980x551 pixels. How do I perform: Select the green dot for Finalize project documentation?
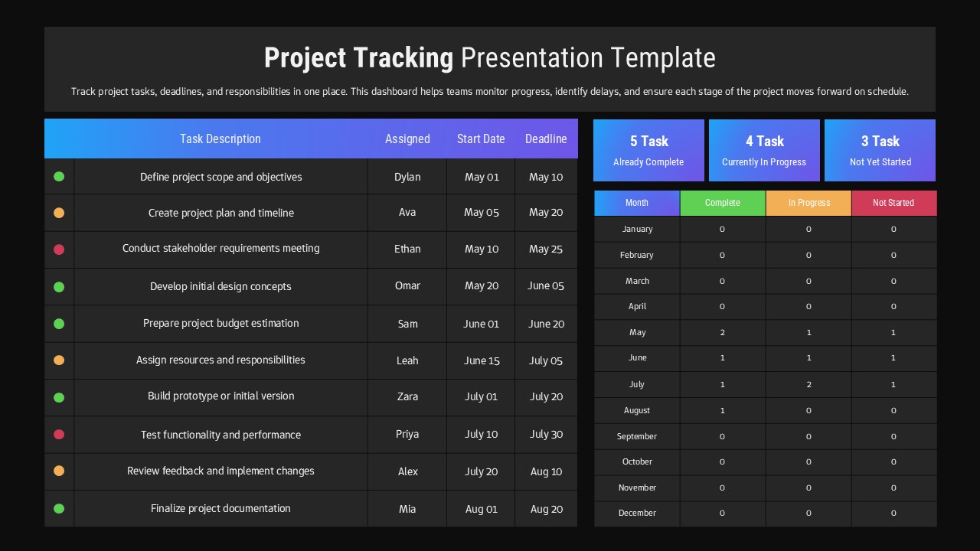59,508
